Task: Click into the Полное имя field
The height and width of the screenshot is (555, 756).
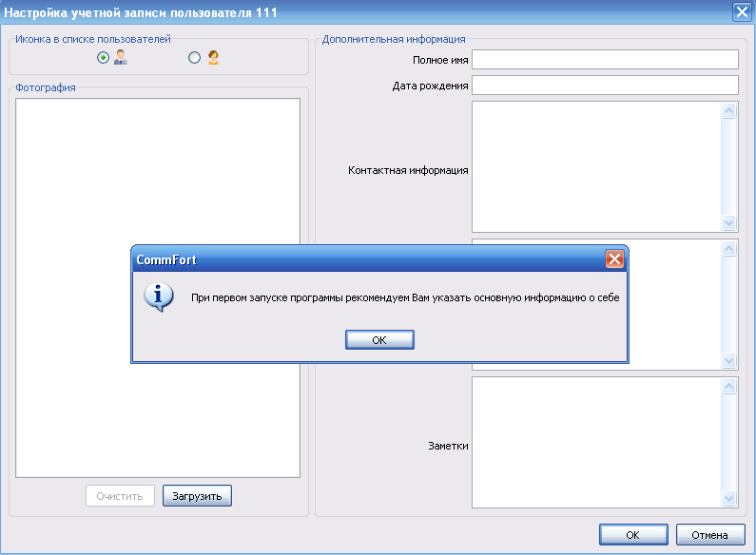Action: point(605,60)
